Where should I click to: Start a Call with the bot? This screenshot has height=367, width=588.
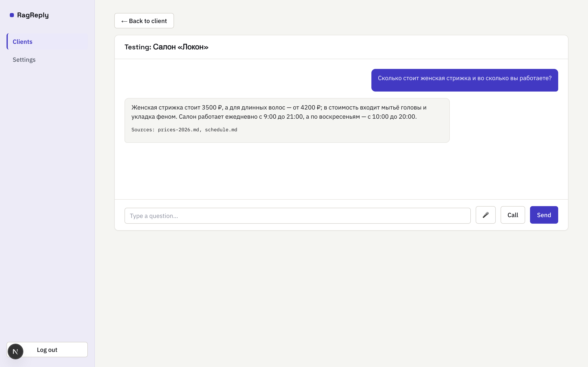tap(513, 215)
